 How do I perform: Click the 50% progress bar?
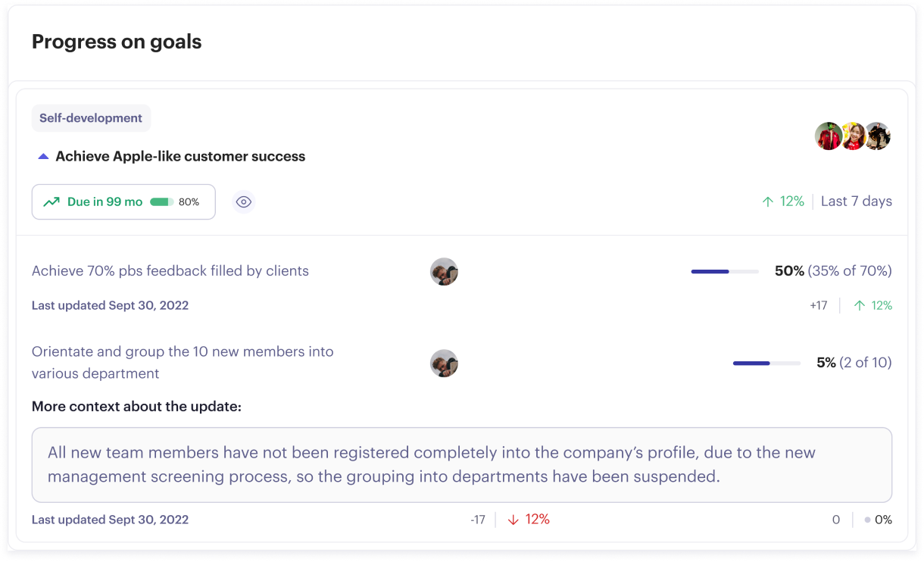click(x=725, y=271)
